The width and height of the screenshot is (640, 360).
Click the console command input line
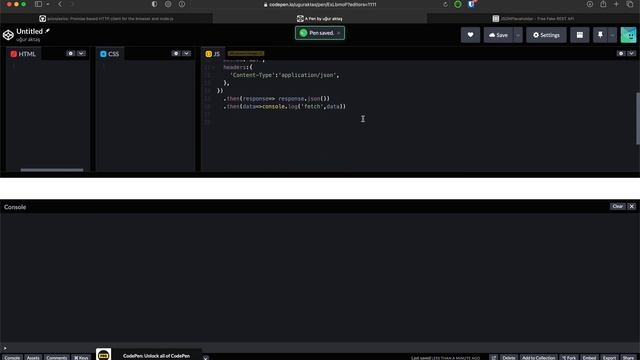tap(320, 348)
